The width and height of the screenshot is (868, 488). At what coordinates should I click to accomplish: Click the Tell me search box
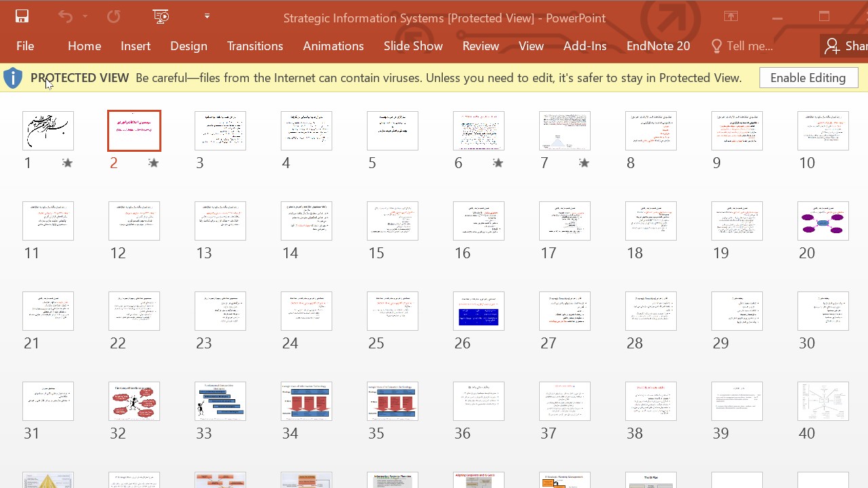742,46
